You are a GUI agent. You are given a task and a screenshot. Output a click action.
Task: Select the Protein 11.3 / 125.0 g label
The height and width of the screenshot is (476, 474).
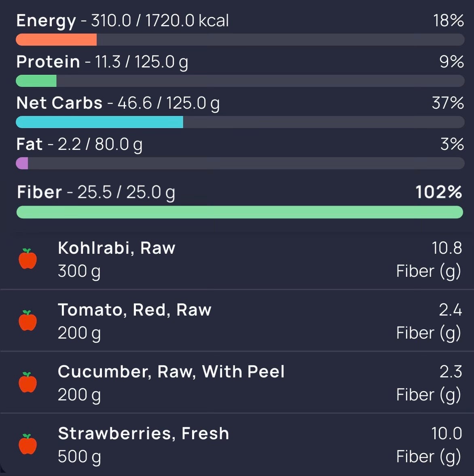[102, 62]
